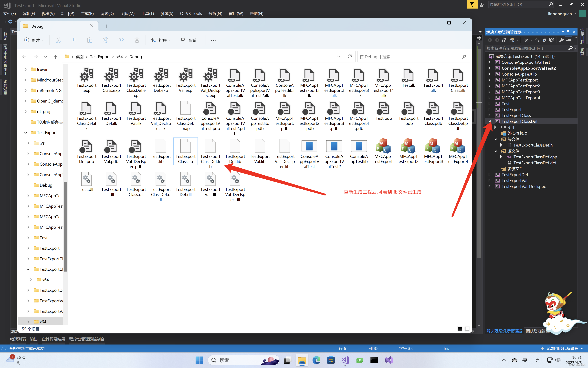Go up one folder level with Up arrow
The image size is (588, 368).
pos(55,57)
